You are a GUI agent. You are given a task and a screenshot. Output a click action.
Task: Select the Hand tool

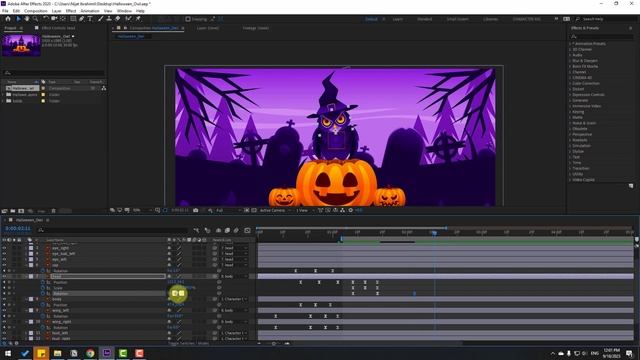[27, 19]
